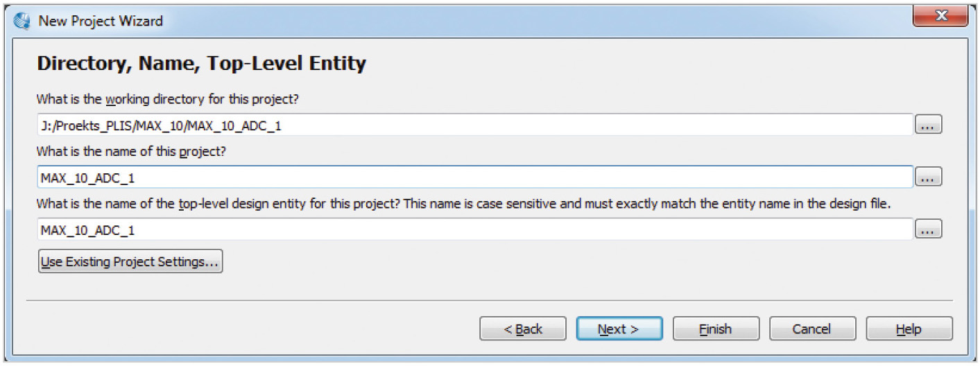Image resolution: width=980 pixels, height=366 pixels.
Task: Click the Quartus icon in title bar
Action: pos(22,21)
